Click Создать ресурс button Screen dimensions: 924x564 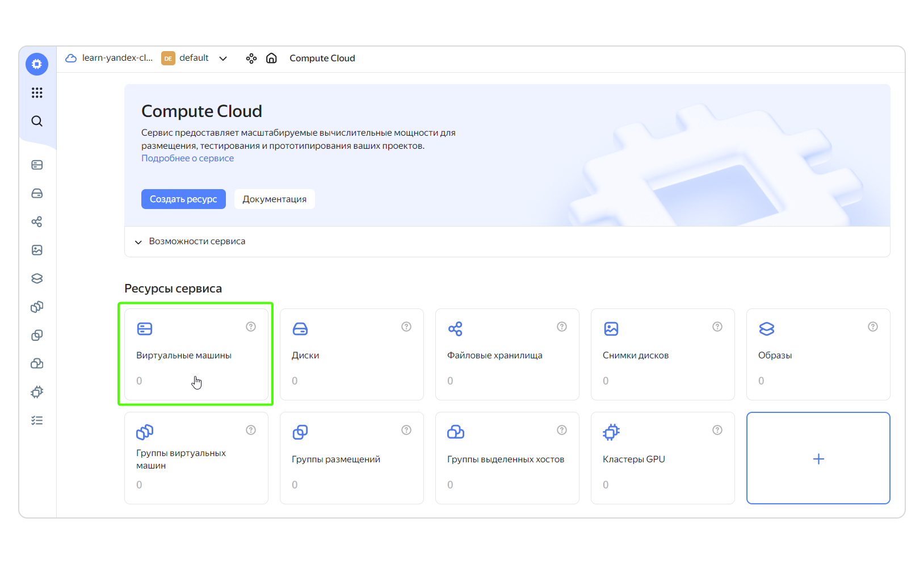click(183, 199)
